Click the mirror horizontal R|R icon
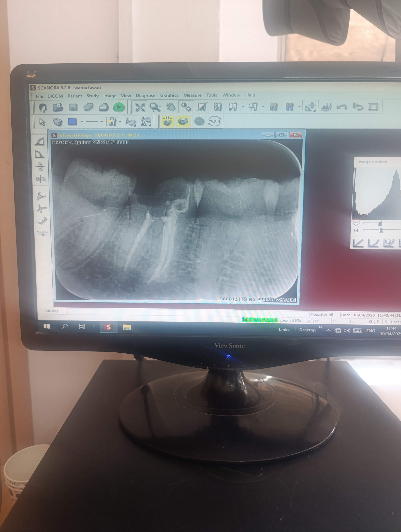The width and height of the screenshot is (401, 532). 41,179
